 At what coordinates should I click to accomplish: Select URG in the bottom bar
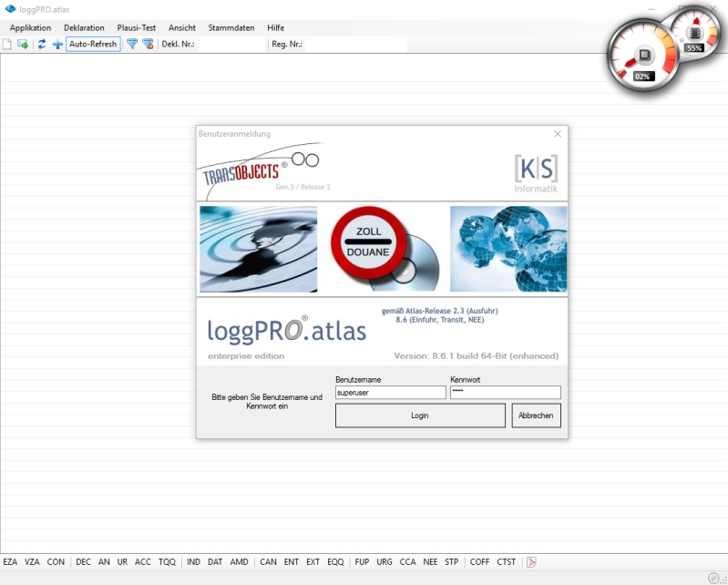point(385,562)
